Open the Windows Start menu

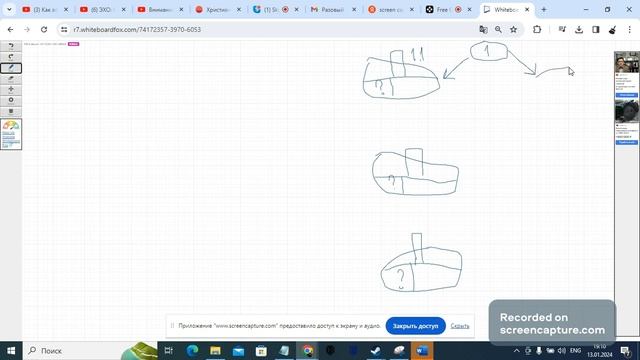[x=11, y=351]
